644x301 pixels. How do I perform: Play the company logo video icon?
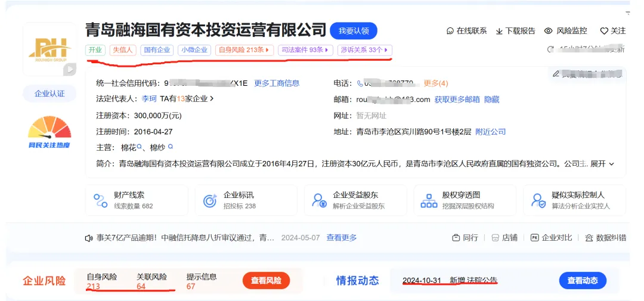[x=70, y=69]
